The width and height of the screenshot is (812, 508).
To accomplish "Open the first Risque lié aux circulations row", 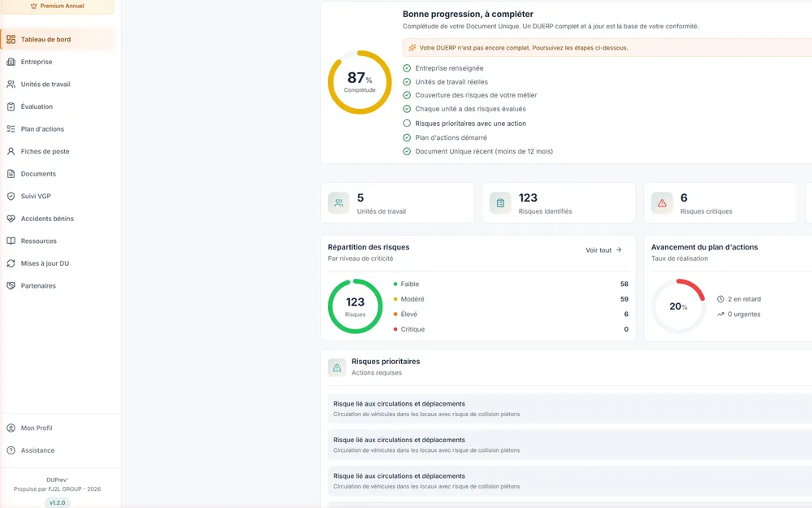I will (570, 409).
